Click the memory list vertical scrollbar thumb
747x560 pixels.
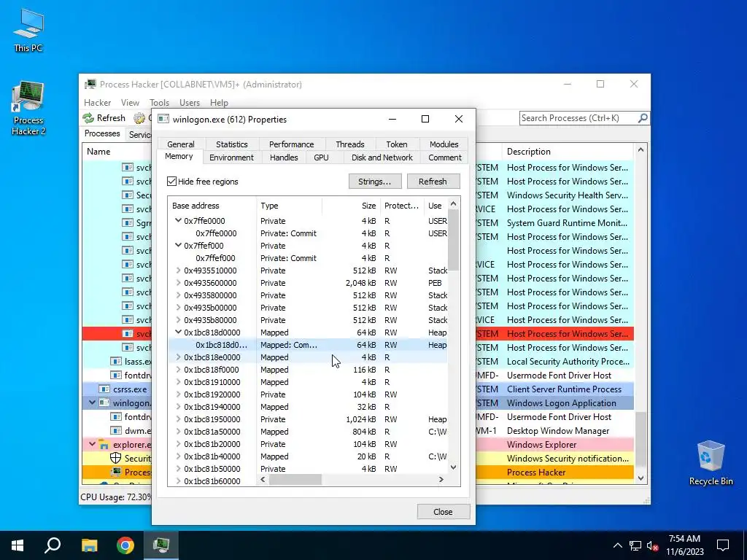point(454,241)
